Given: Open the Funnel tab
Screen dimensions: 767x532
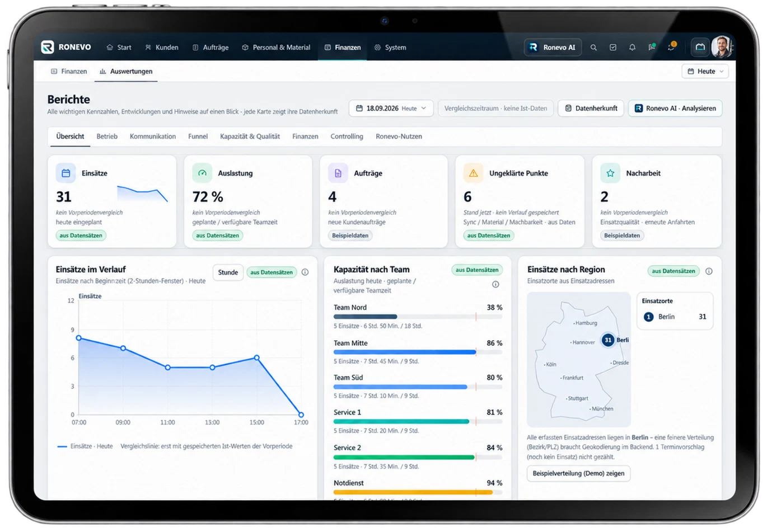Looking at the screenshot, I should point(198,136).
